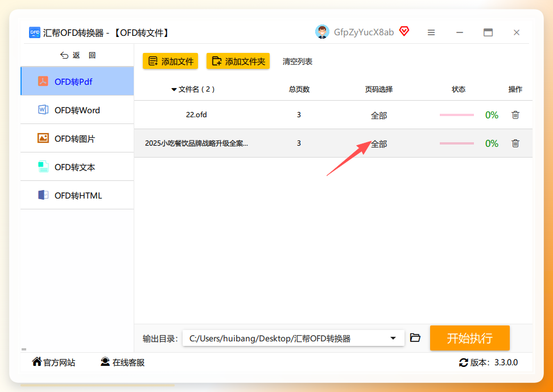Click the picture icon in sidebar
Image resolution: width=553 pixels, height=392 pixels.
tap(43, 138)
